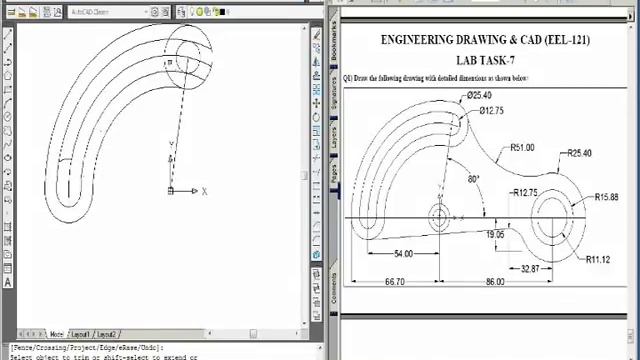
Task: Open the Layer Properties Manager
Action: [x=182, y=12]
